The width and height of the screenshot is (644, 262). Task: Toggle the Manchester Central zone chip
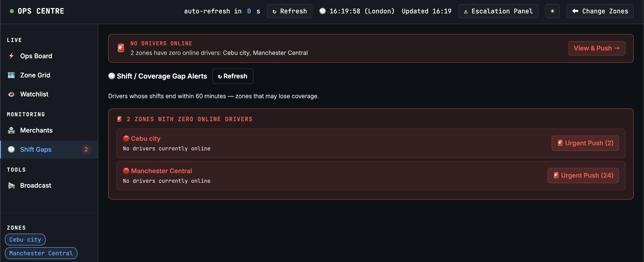(41, 253)
